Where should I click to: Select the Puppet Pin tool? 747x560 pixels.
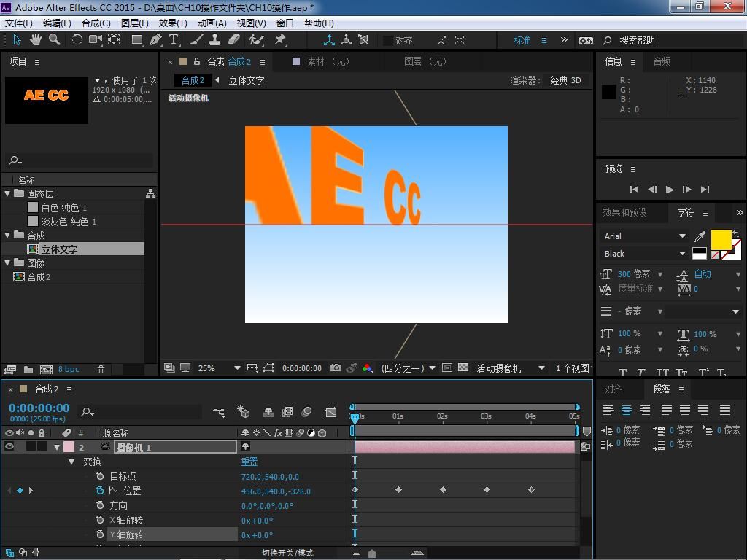(281, 40)
